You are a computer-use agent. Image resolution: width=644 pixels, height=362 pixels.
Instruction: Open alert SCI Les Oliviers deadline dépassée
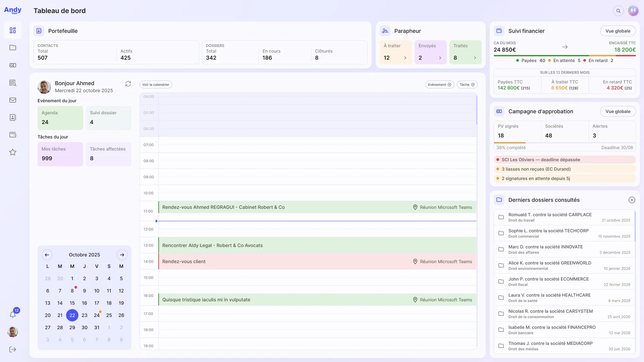coord(565,160)
